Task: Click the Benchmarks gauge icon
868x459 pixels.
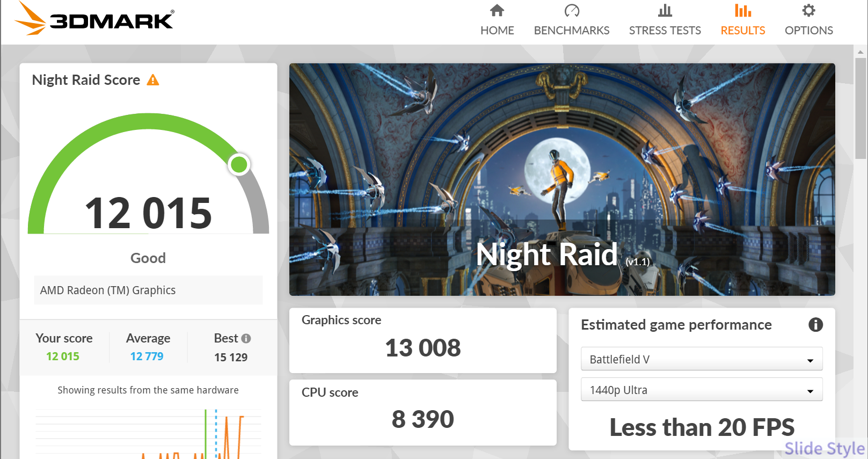Action: click(x=572, y=11)
